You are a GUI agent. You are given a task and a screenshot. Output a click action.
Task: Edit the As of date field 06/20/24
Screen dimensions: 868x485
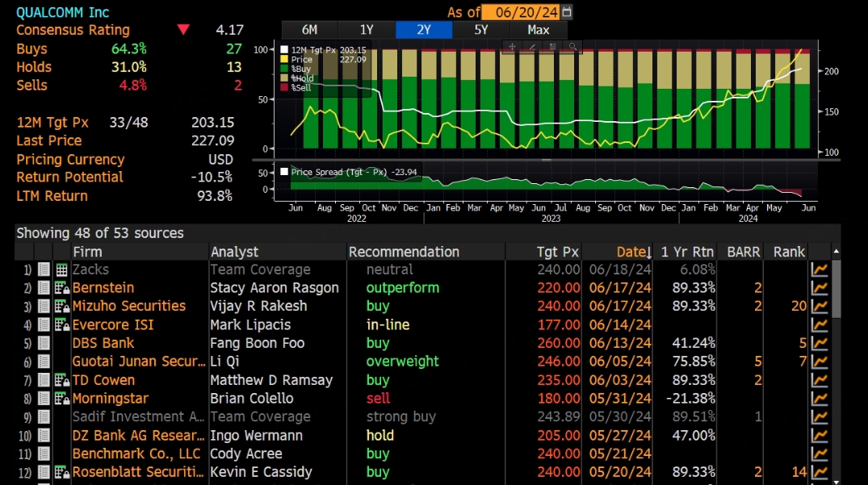coord(521,12)
